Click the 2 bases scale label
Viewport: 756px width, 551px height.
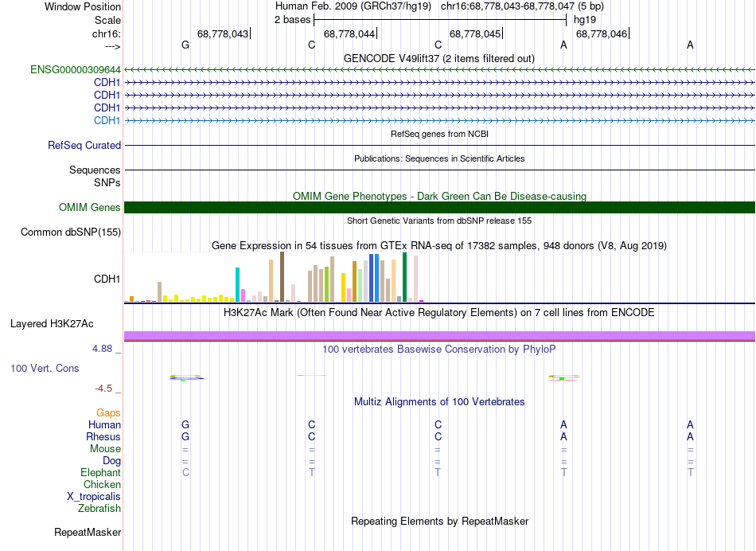click(x=292, y=20)
